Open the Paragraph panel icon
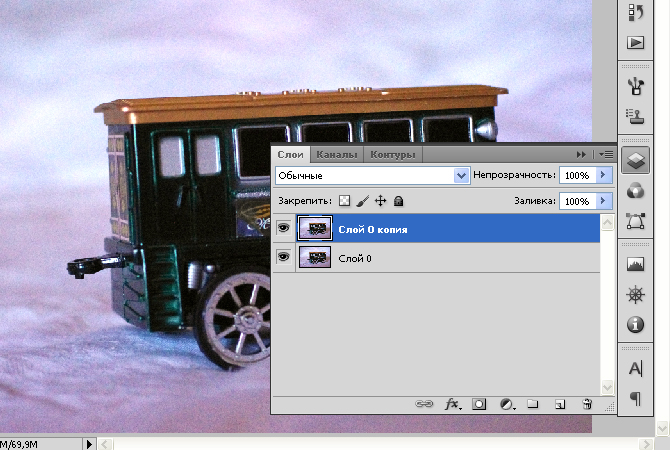 [x=636, y=398]
